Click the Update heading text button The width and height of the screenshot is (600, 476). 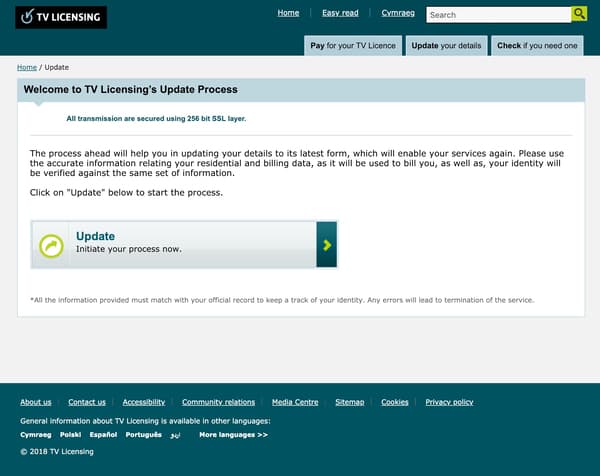coord(95,236)
